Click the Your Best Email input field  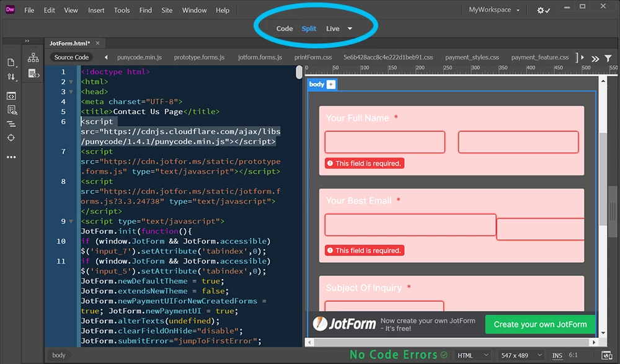pyautogui.click(x=410, y=224)
